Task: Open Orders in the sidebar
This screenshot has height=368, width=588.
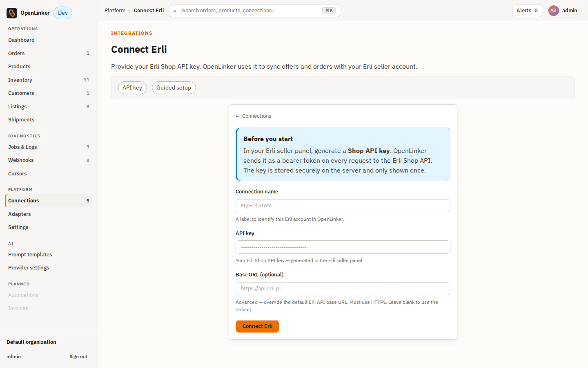Action: (x=49, y=54)
